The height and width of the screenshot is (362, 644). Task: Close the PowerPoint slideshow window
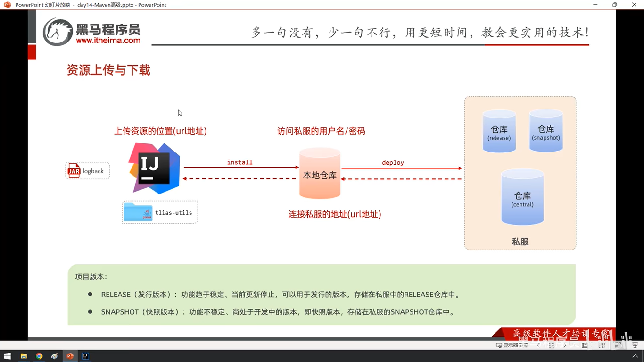coord(634,5)
